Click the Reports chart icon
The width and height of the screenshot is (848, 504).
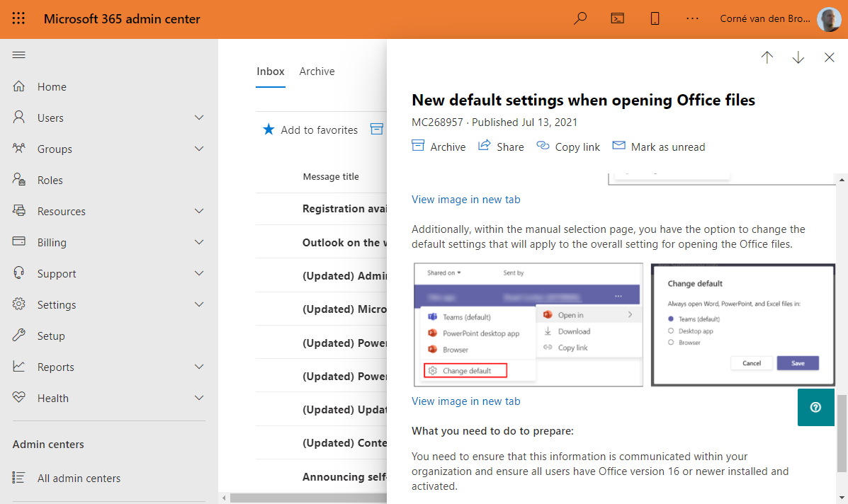tap(19, 366)
